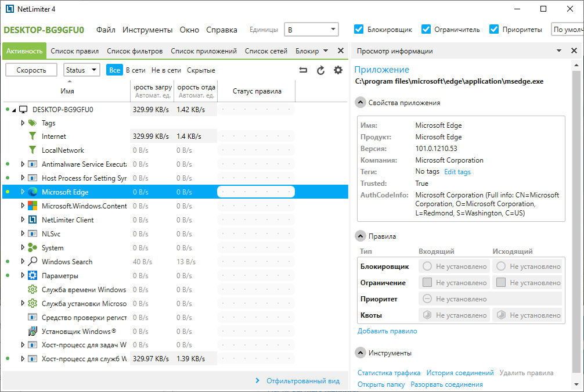The height and width of the screenshot is (392, 584).
Task: Click Отфильтрованный вид link
Action: click(x=303, y=381)
